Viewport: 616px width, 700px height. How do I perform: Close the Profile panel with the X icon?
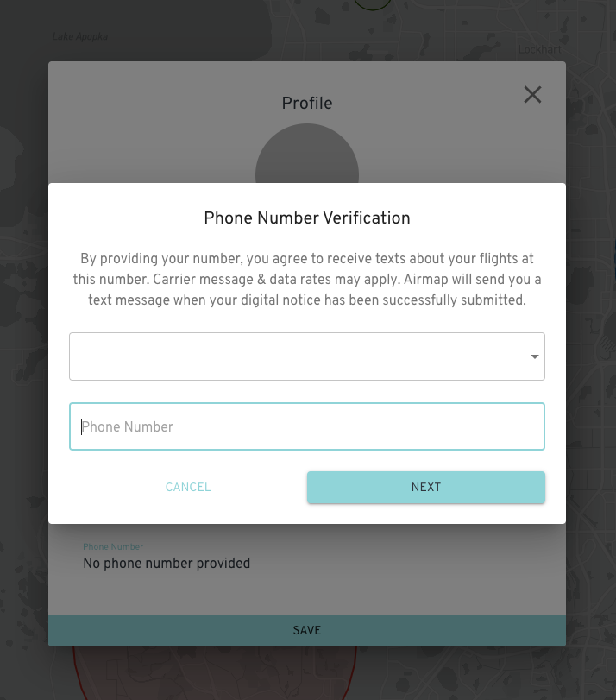[x=532, y=95]
